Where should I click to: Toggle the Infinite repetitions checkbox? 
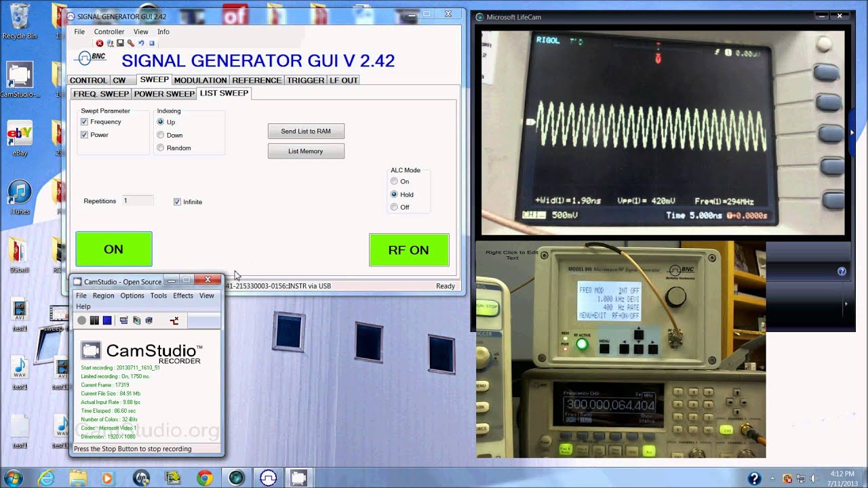coord(177,202)
